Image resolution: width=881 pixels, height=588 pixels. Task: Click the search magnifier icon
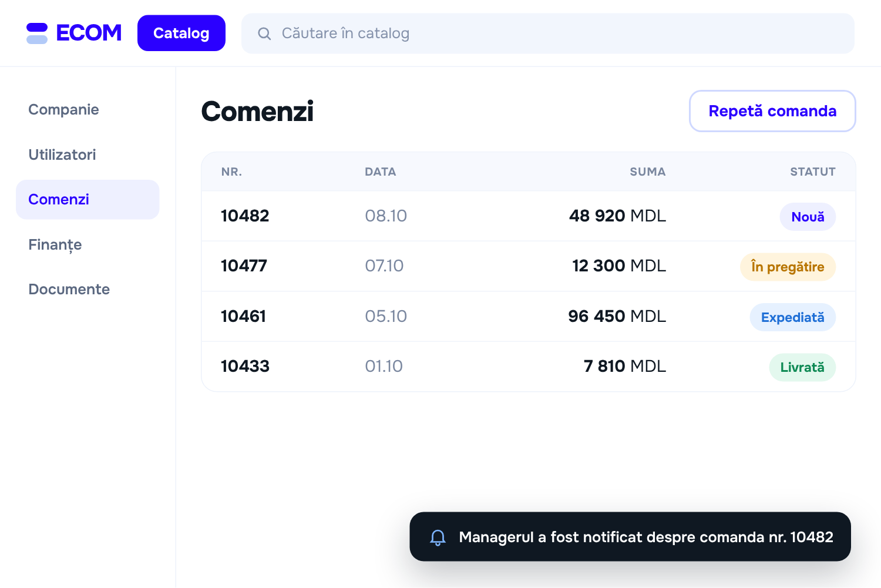pyautogui.click(x=264, y=33)
